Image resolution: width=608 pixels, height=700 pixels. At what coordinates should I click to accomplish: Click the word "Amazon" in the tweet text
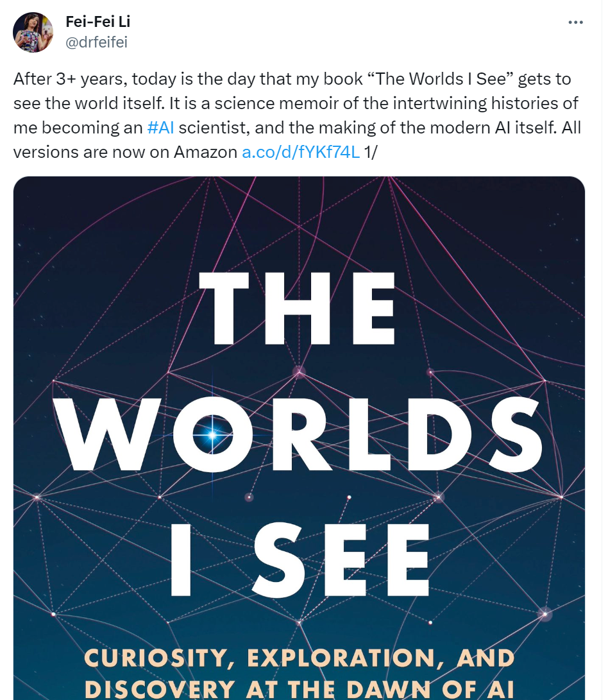[206, 151]
